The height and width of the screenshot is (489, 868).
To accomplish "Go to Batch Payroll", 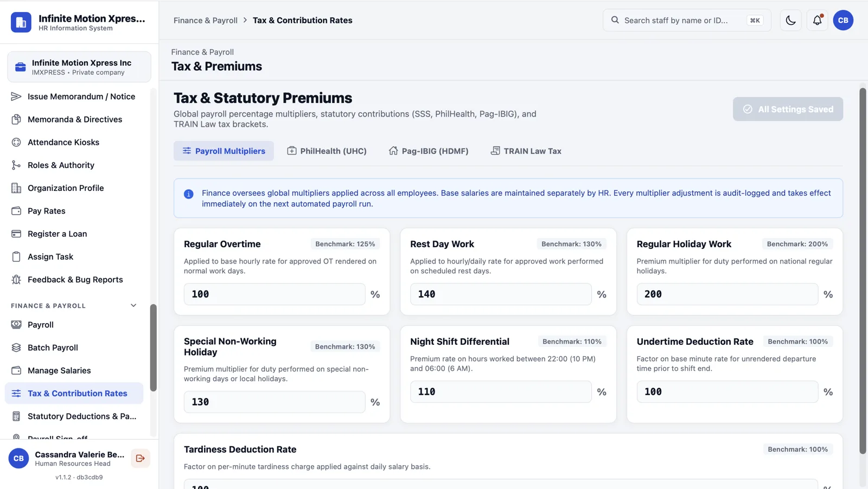I will pos(74,348).
